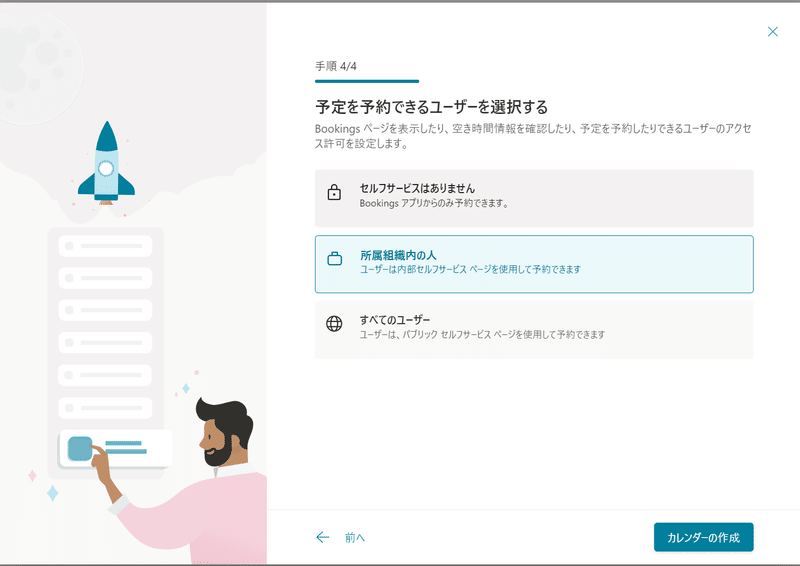Click the カレンダーの作成 button
The width and height of the screenshot is (800, 566).
[x=703, y=537]
